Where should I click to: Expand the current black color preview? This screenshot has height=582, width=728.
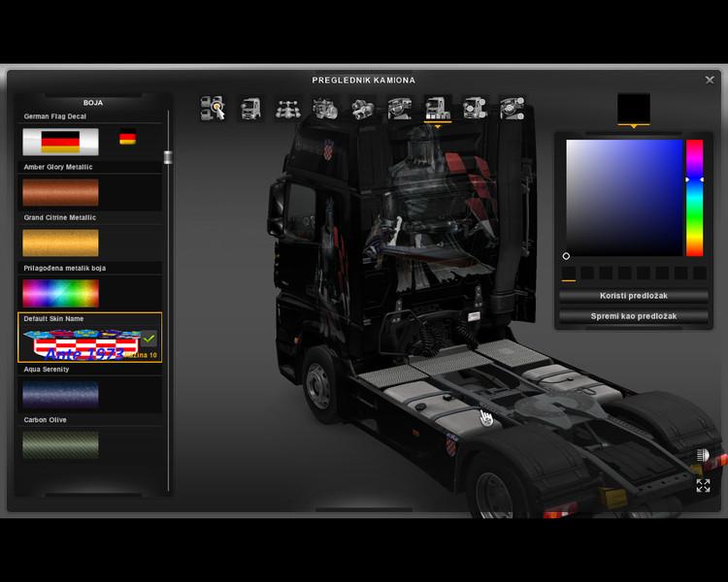(634, 109)
